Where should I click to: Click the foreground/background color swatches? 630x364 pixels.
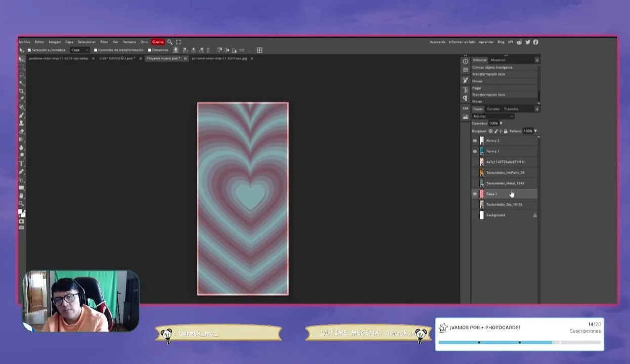coord(22,213)
